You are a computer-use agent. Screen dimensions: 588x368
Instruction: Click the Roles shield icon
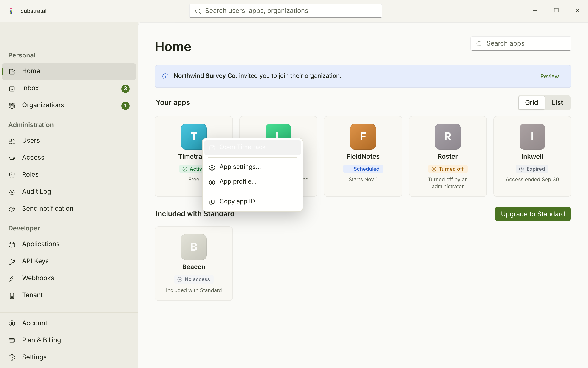click(12, 175)
